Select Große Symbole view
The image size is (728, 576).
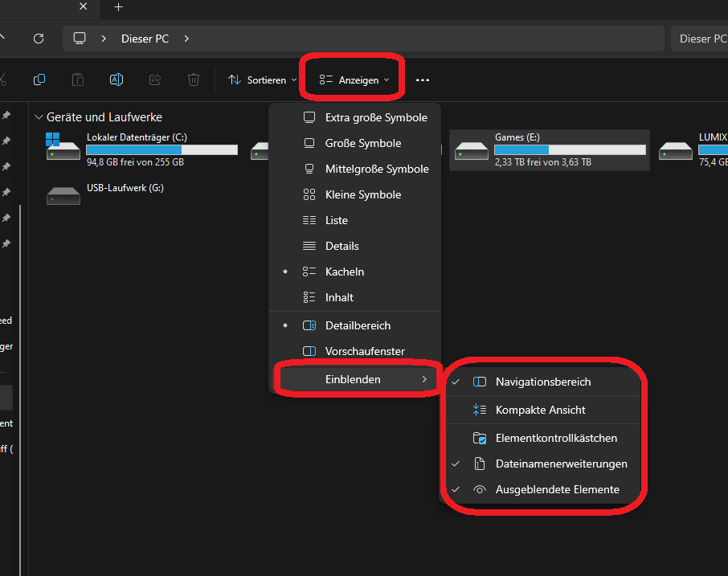click(x=354, y=143)
